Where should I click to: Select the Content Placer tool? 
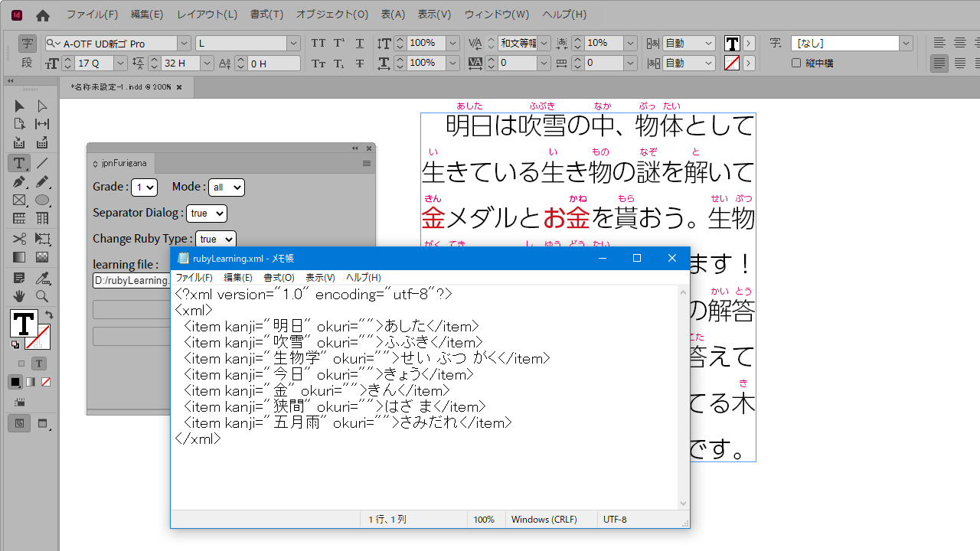(42, 143)
